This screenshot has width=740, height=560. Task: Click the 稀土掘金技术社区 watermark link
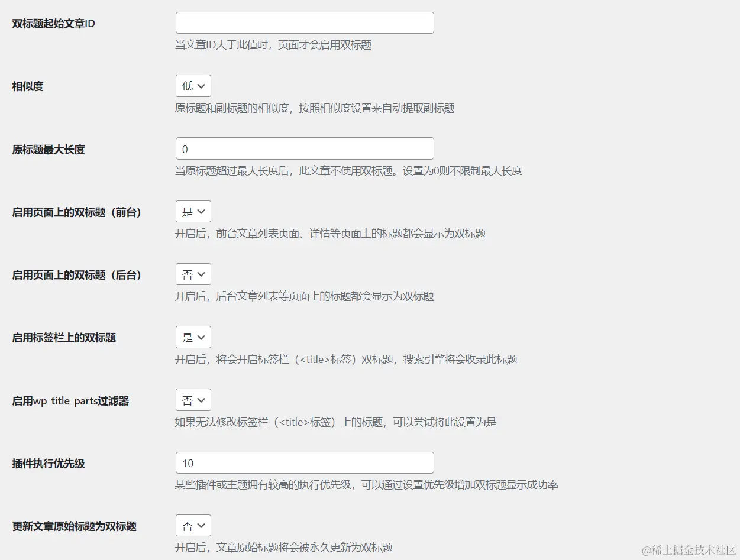click(689, 549)
